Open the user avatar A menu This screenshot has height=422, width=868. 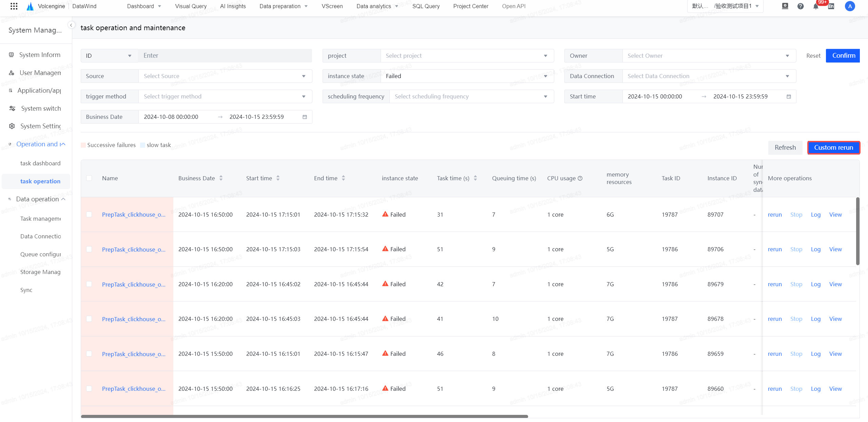pos(850,6)
